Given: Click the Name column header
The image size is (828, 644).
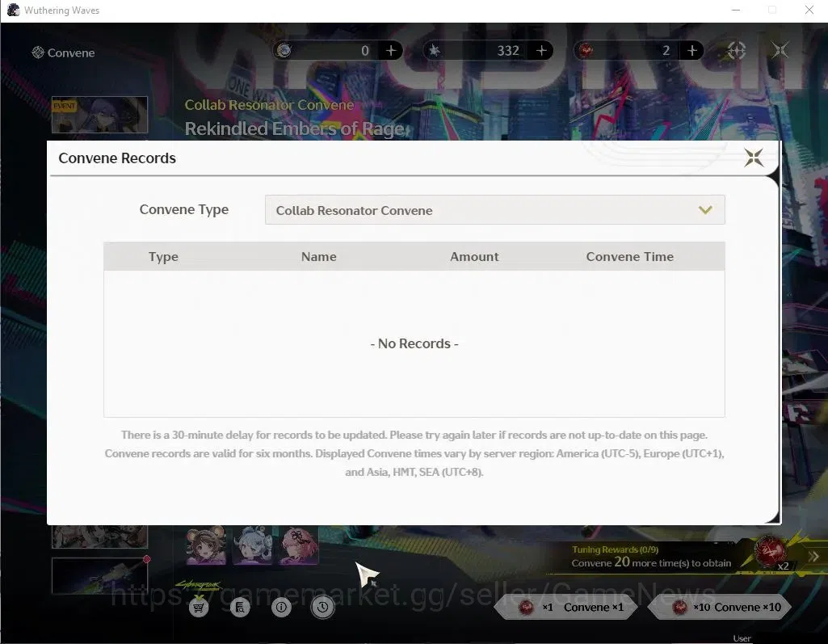Looking at the screenshot, I should coord(318,257).
